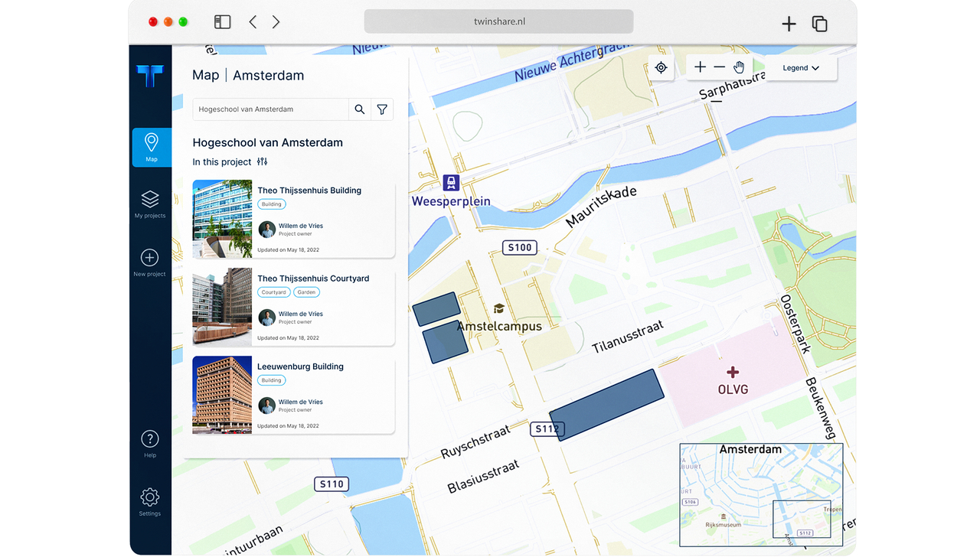Click the Garden tag
Viewport: 980px width, 557px height.
pyautogui.click(x=306, y=292)
